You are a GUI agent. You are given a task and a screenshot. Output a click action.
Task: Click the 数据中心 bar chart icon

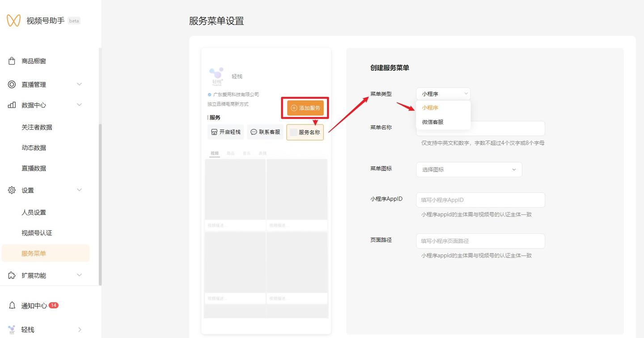point(12,105)
